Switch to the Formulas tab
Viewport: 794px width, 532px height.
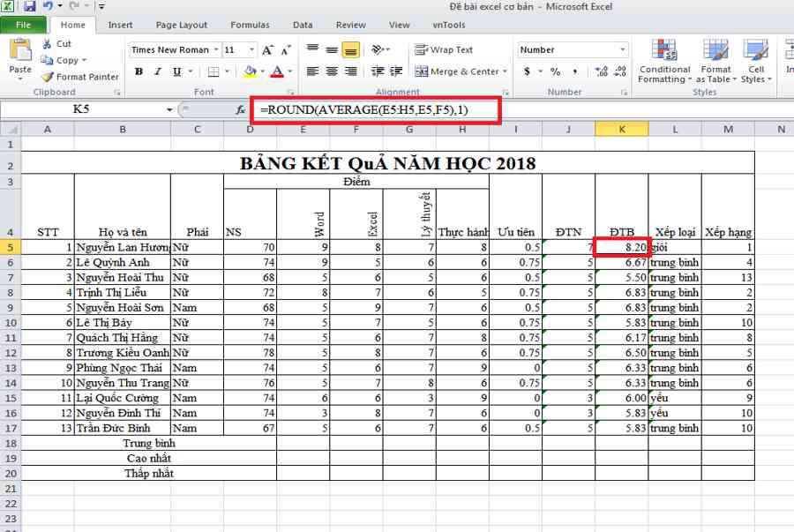[250, 25]
